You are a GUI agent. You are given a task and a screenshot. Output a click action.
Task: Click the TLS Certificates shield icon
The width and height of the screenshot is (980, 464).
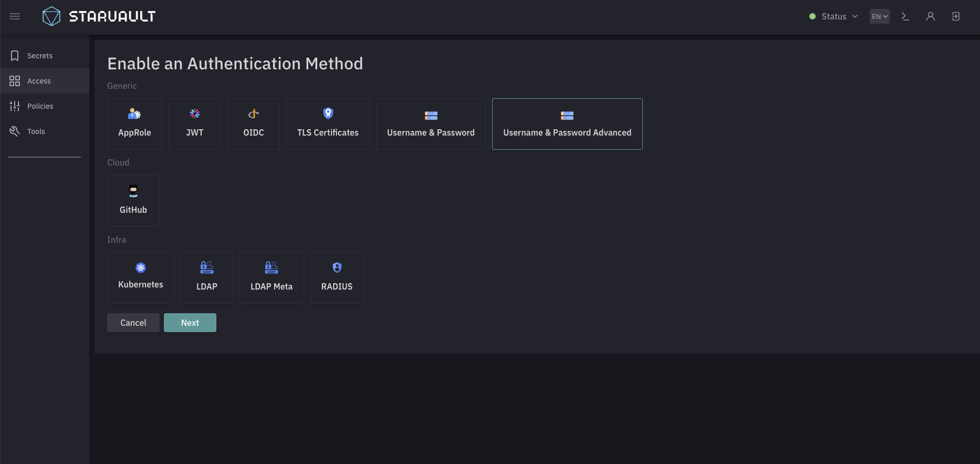click(x=328, y=113)
